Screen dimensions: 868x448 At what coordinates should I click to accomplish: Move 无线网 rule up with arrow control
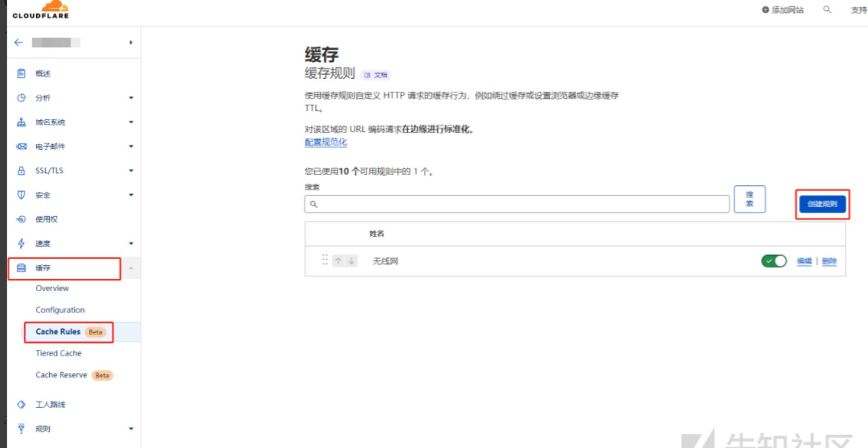coord(338,261)
